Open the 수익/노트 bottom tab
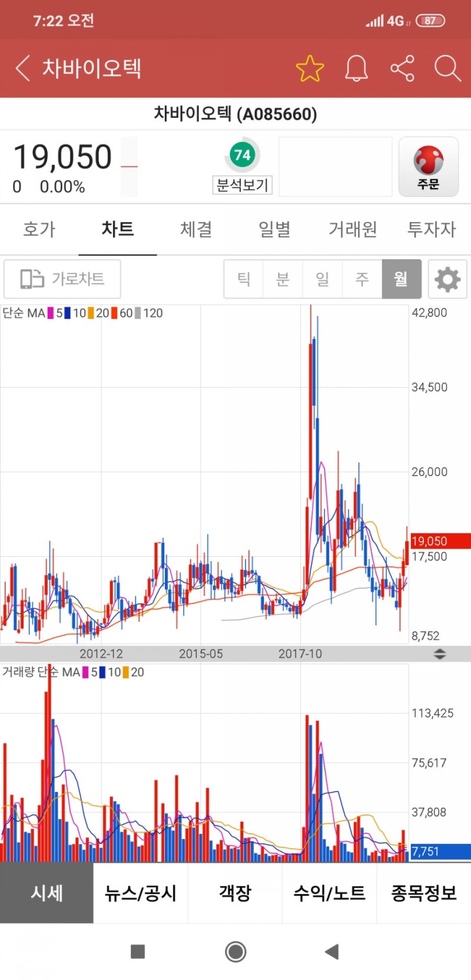This screenshot has width=471, height=980. (329, 893)
